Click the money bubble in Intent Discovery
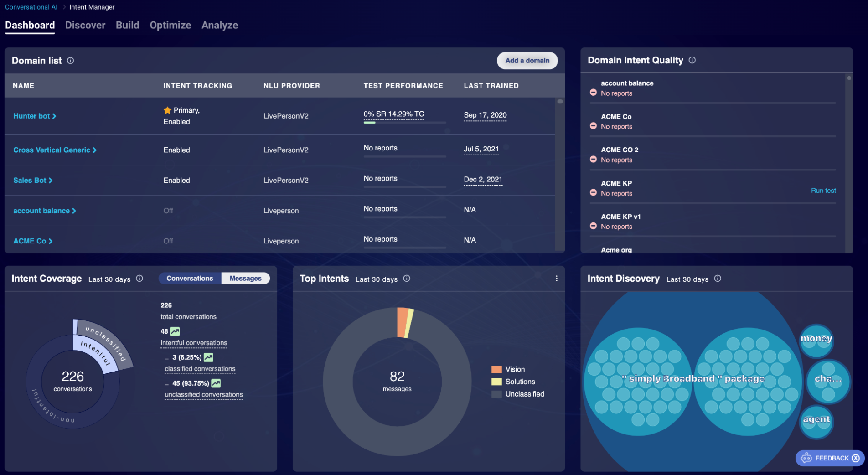The width and height of the screenshot is (868, 475). coord(816,341)
